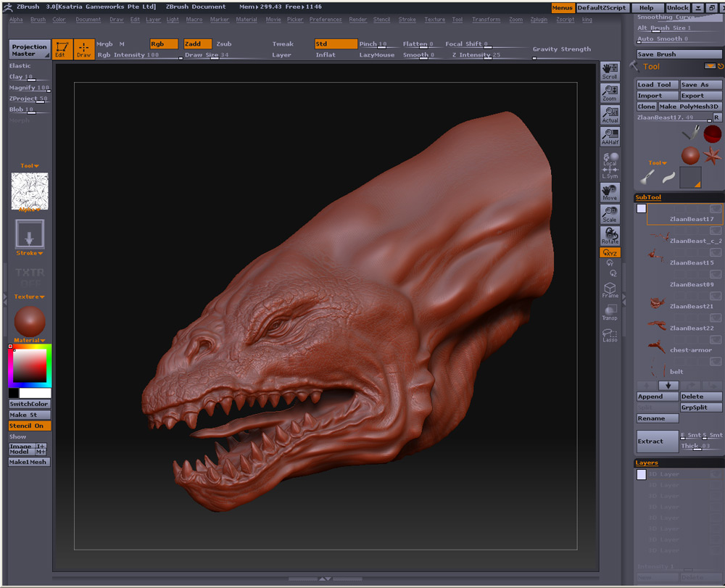Click the Z Intensity slider
The image size is (725, 588).
(476, 55)
